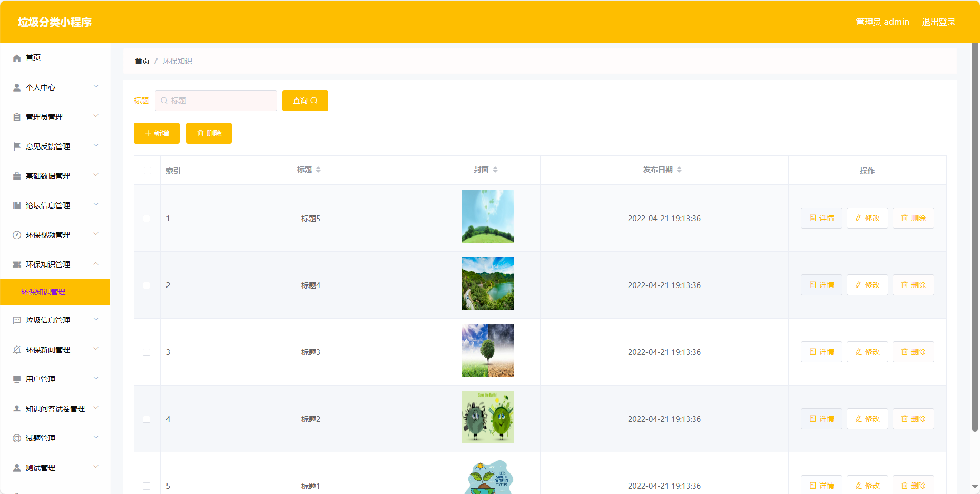Click the compass icon next to 环保视频管理
This screenshot has width=980, height=494.
[17, 235]
